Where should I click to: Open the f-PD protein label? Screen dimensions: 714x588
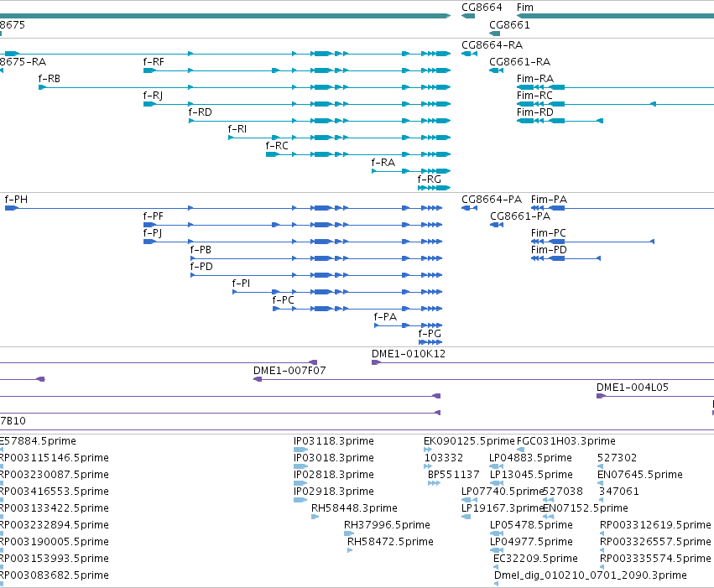tap(201, 267)
